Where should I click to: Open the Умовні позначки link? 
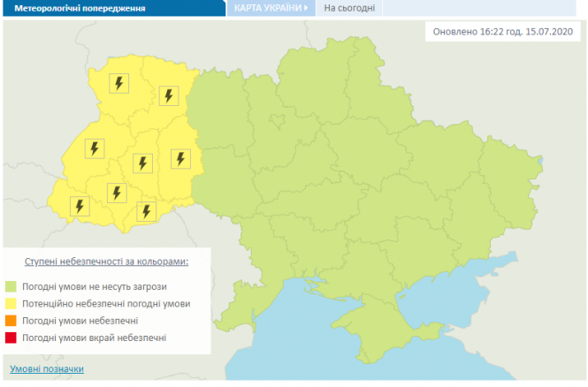(47, 368)
